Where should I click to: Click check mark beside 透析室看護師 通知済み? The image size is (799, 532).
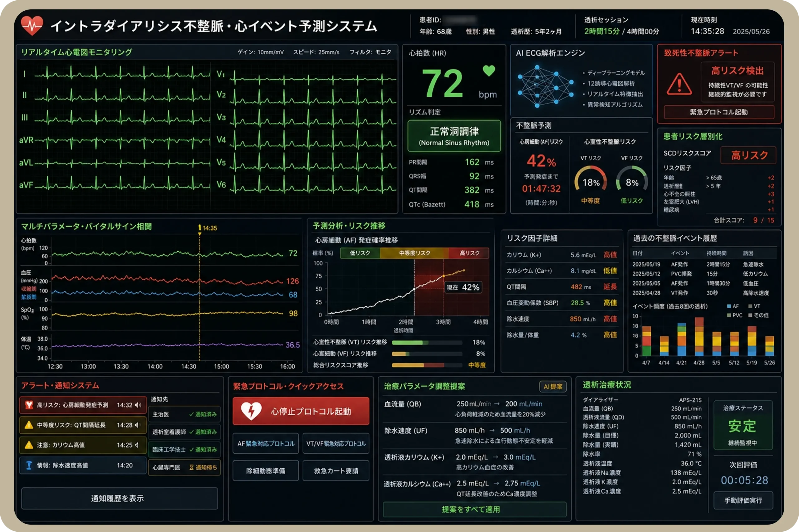coord(191,432)
